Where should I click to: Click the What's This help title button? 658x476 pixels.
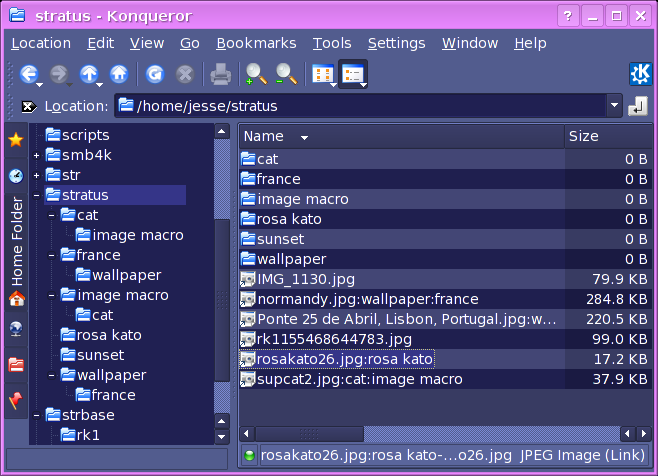tap(568, 16)
